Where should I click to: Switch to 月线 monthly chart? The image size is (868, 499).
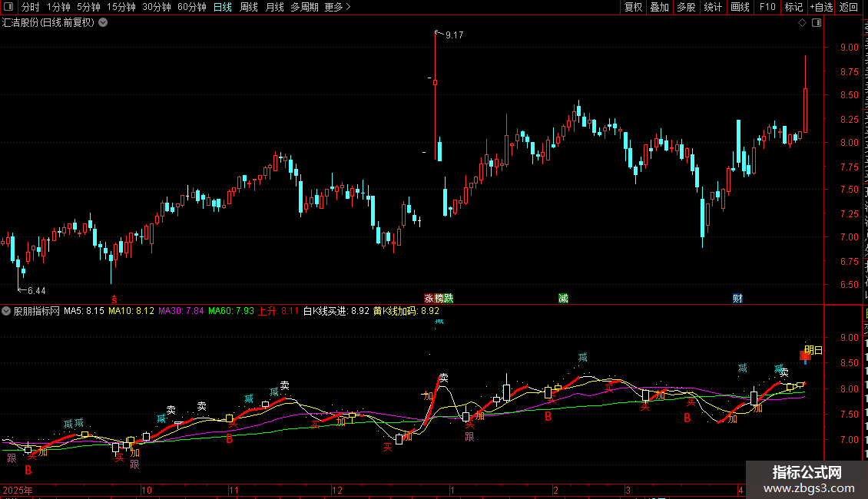274,7
